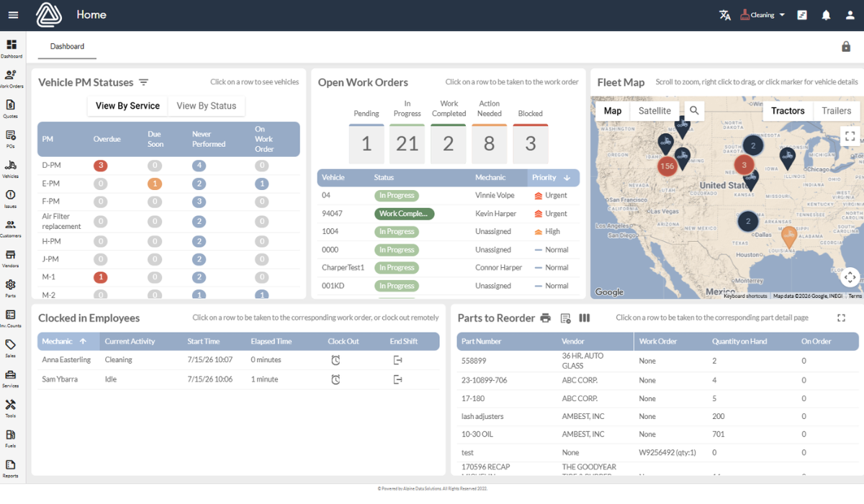Show Trailers on fleet map
This screenshot has width=864, height=504.
836,111
